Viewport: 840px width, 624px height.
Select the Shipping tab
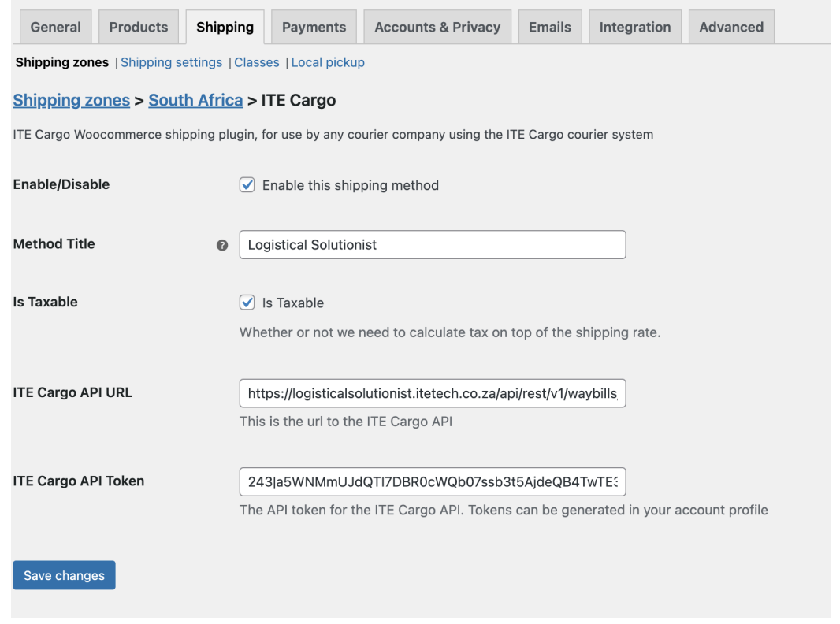(x=225, y=27)
